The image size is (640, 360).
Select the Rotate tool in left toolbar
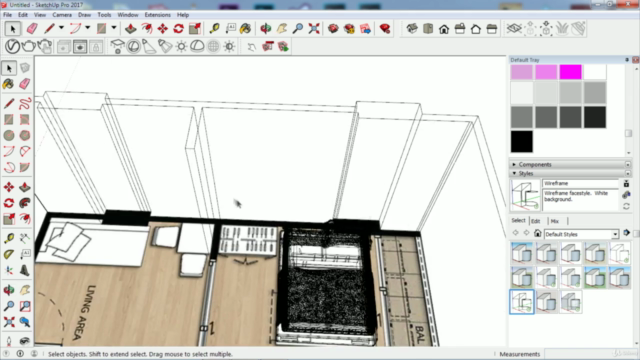point(9,203)
